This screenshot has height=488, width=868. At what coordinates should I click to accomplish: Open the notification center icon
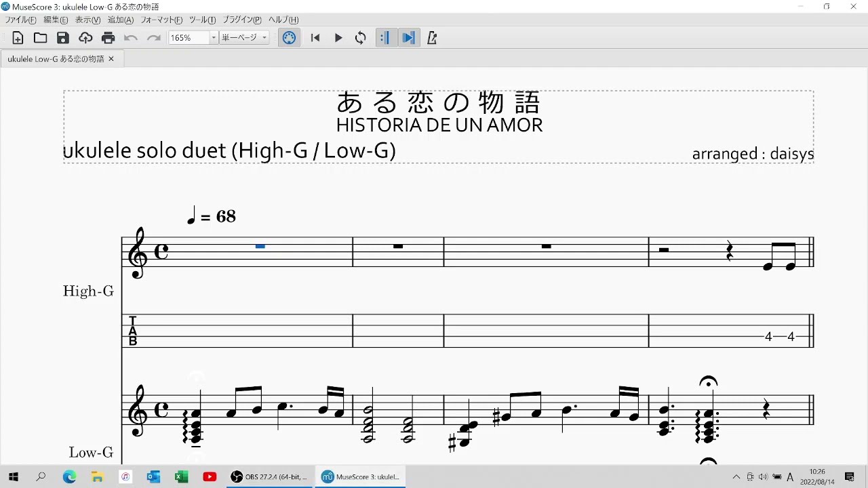click(850, 477)
